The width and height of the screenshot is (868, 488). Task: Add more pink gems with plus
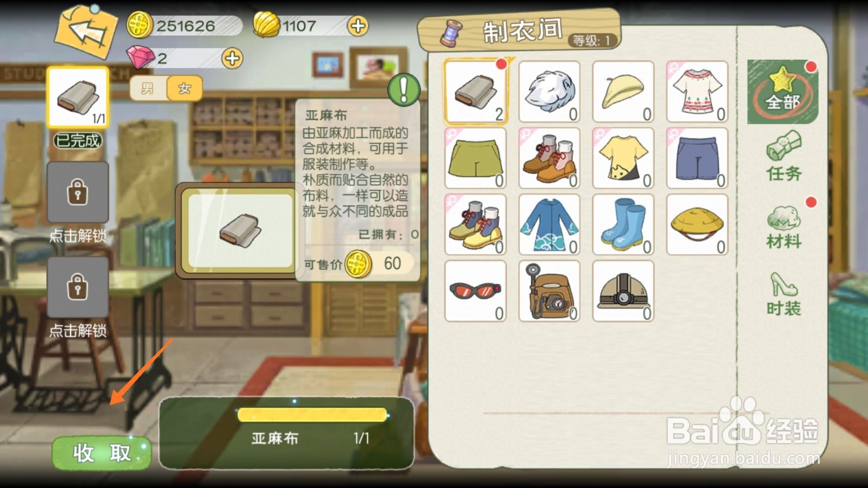(232, 58)
